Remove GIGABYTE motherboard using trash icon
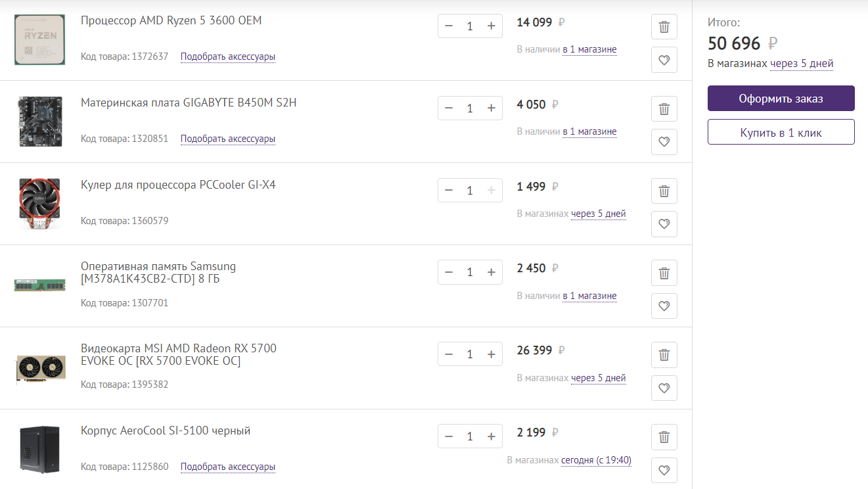The width and height of the screenshot is (868, 489). (x=664, y=109)
